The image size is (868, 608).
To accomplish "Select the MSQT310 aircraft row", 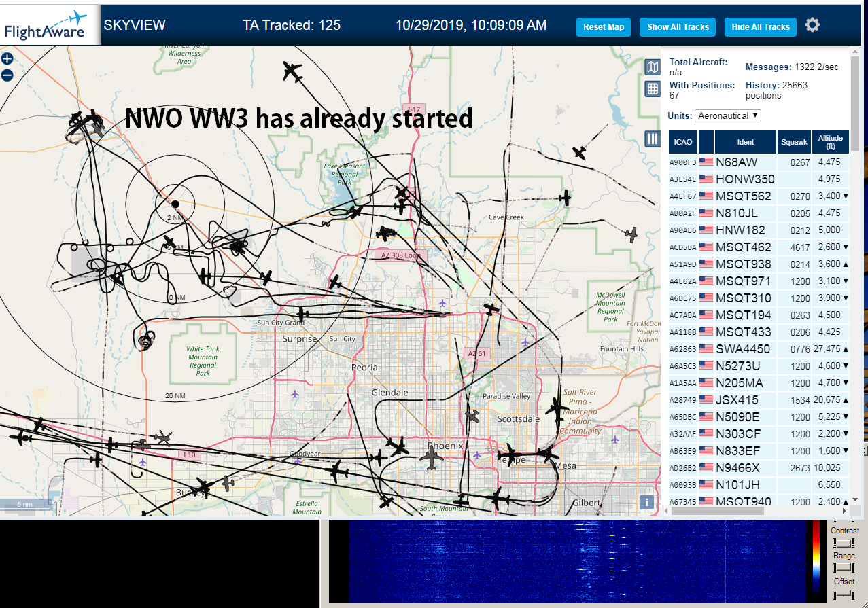I will point(759,298).
